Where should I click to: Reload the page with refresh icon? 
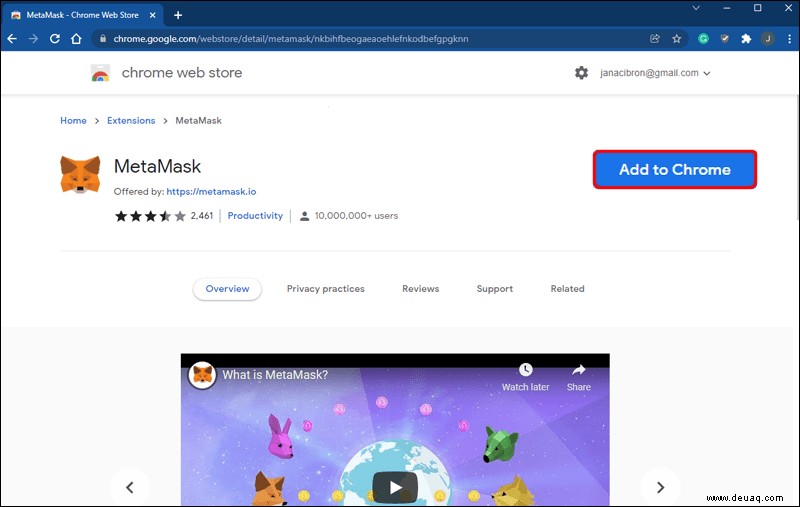[x=55, y=39]
